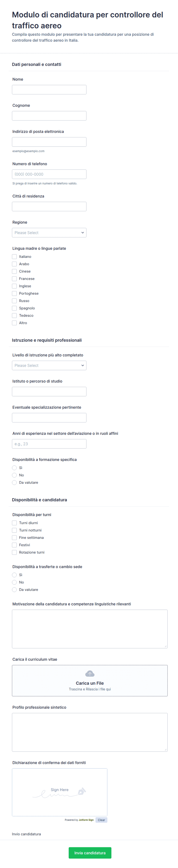Clear the signature with Clear button
Viewport: 178px width, 868px height.
(101, 820)
